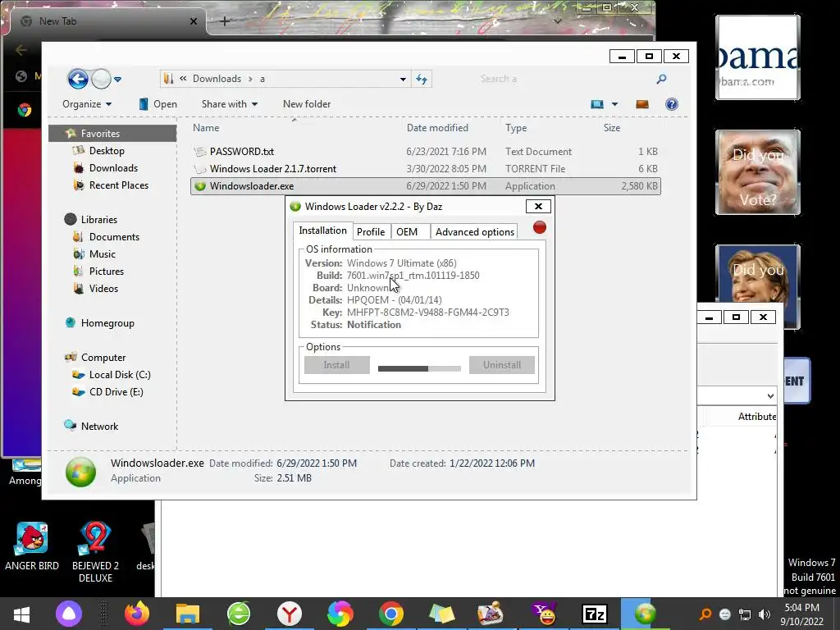Click the volume speaker tray icon
This screenshot has width=840, height=630.
pyautogui.click(x=765, y=614)
